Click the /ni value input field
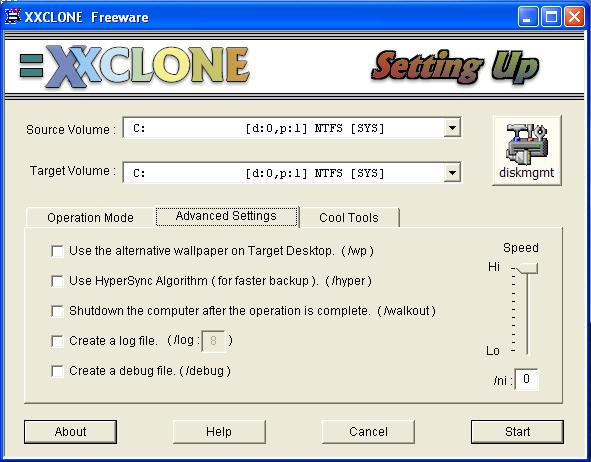Viewport: 591px width, 462px height. (x=527, y=379)
